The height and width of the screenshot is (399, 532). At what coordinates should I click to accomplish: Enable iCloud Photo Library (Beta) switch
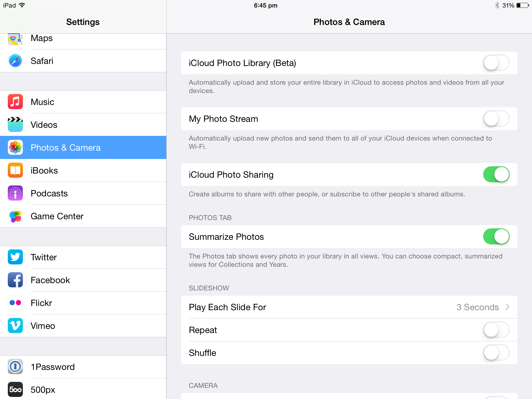click(x=496, y=63)
